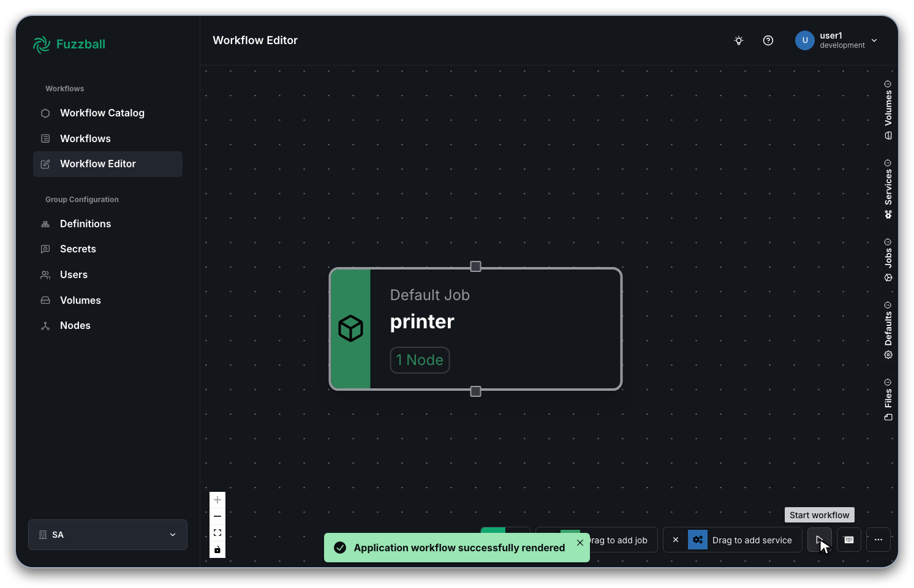This screenshot has width=914, height=588.
Task: Toggle the canvas lock control
Action: pos(217,549)
